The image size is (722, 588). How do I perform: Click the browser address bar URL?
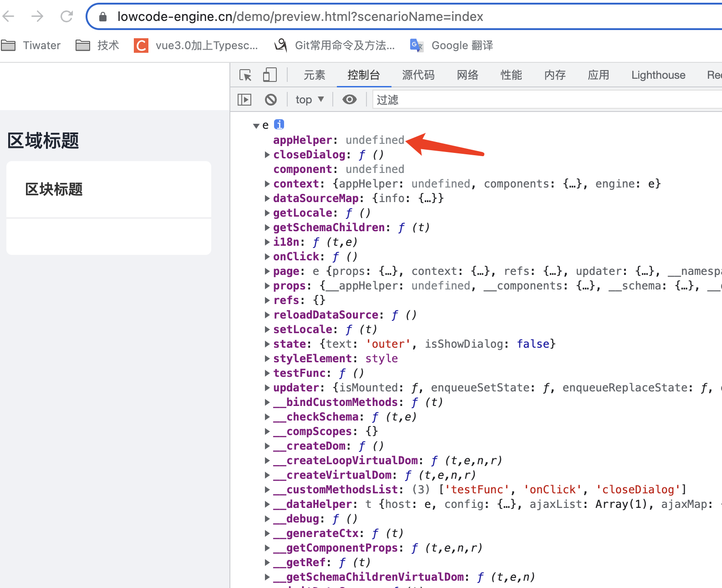pos(300,17)
